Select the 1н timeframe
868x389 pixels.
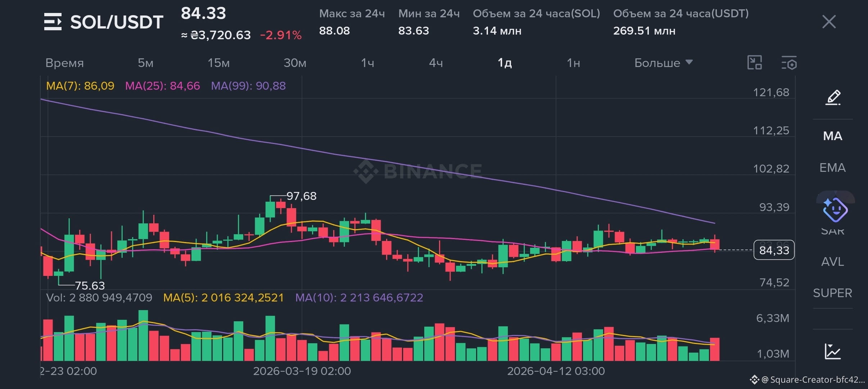[x=573, y=63]
